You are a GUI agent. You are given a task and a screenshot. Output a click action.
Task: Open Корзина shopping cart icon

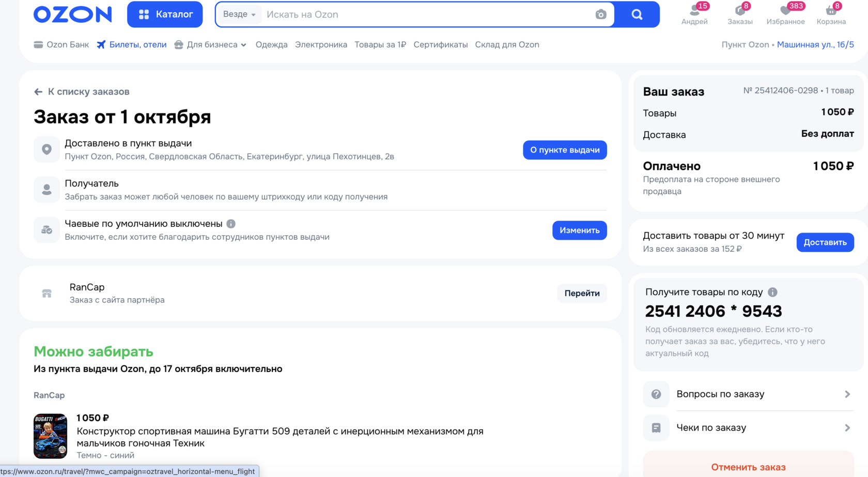click(x=831, y=14)
